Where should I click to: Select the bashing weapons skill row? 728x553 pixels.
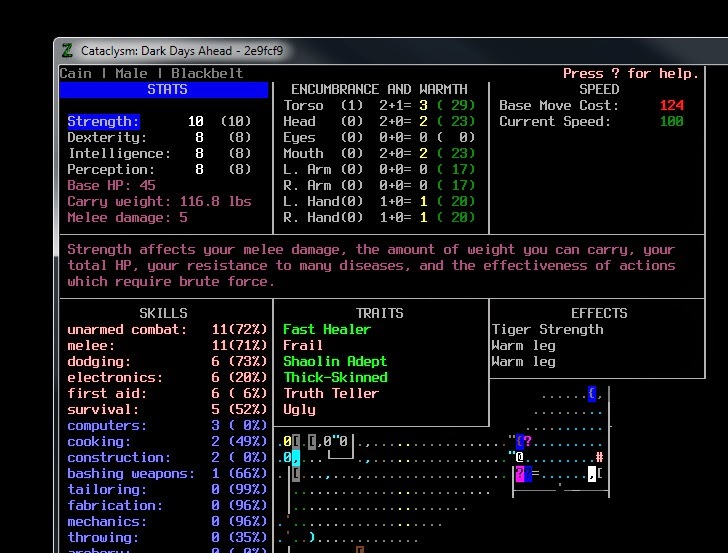[167, 474]
